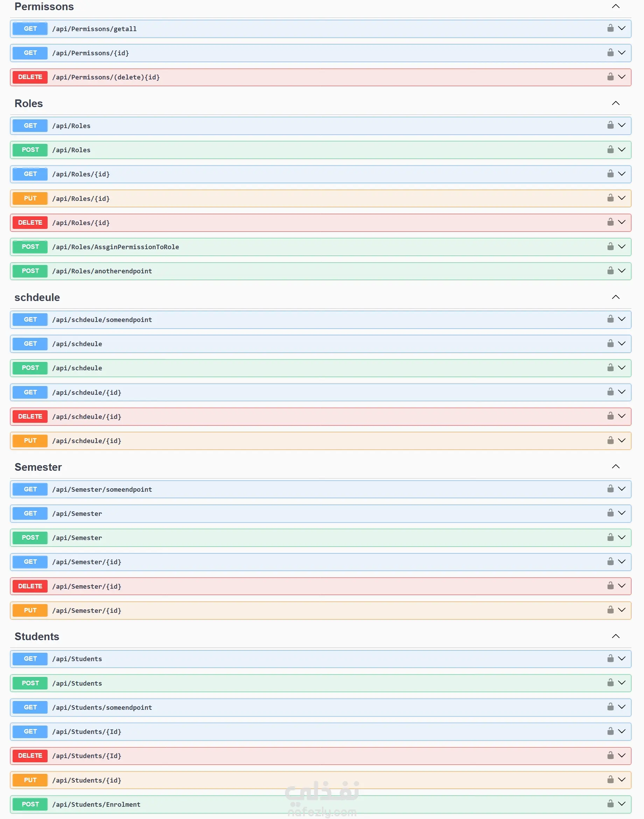The width and height of the screenshot is (644, 819).
Task: Click path text /api/schdeule/someendpoint
Action: tap(102, 320)
